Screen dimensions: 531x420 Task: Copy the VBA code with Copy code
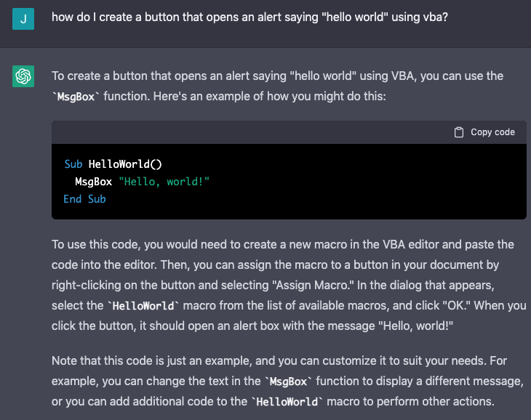pos(484,132)
